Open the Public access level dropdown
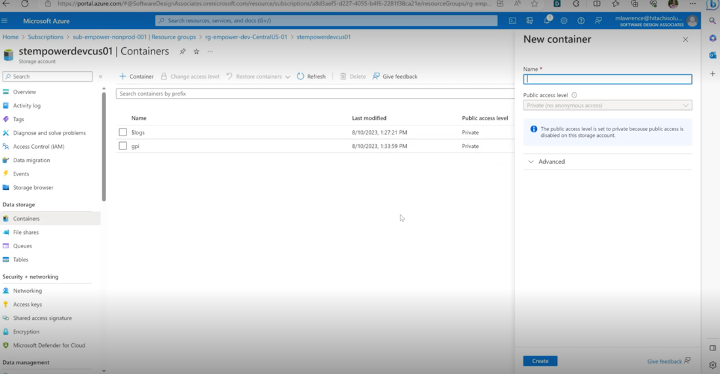Image resolution: width=720 pixels, height=374 pixels. tap(607, 106)
